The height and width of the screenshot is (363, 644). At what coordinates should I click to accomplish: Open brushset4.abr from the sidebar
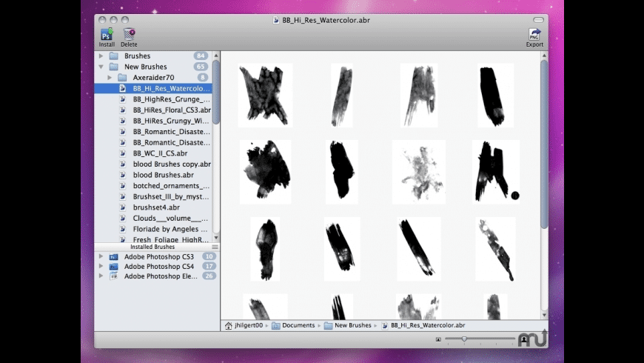click(x=156, y=207)
